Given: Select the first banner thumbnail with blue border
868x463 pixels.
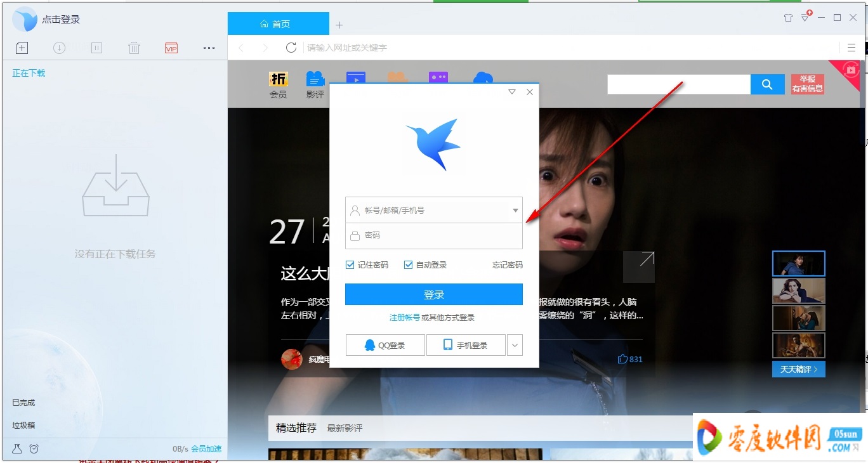Looking at the screenshot, I should (799, 263).
